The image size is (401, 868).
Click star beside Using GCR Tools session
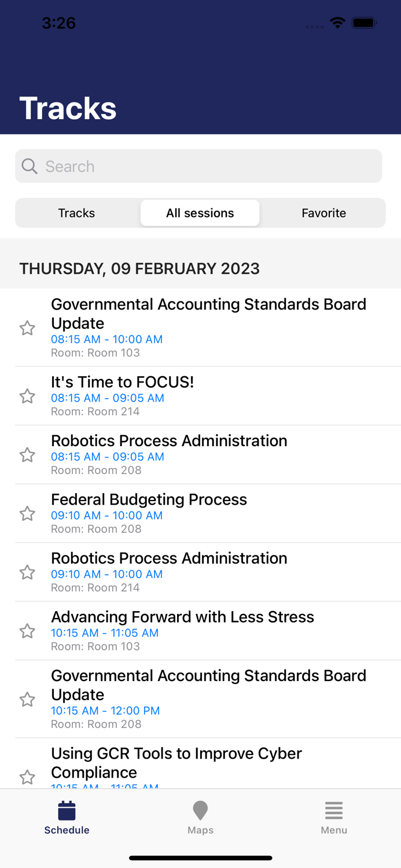(27, 778)
